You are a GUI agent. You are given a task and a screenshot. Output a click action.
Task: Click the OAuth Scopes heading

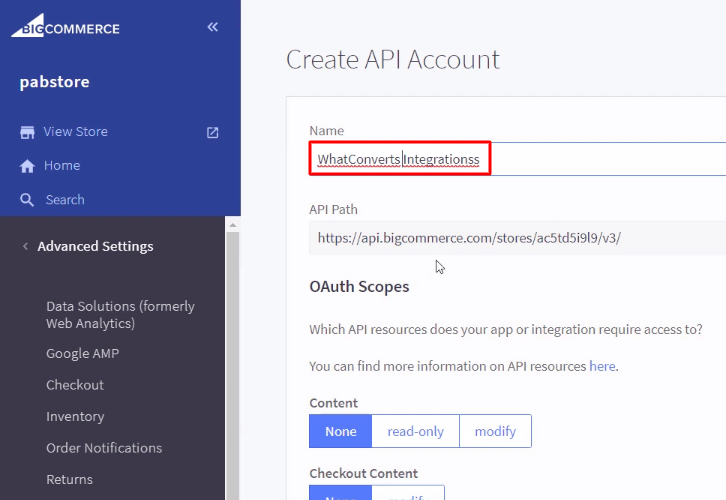point(359,287)
